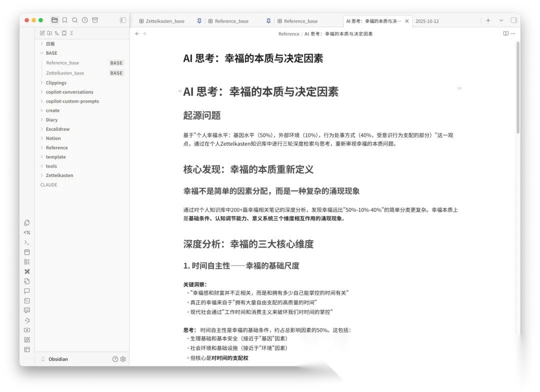The width and height of the screenshot is (540, 392).
Task: Create a new folder icon
Action: coord(49,33)
